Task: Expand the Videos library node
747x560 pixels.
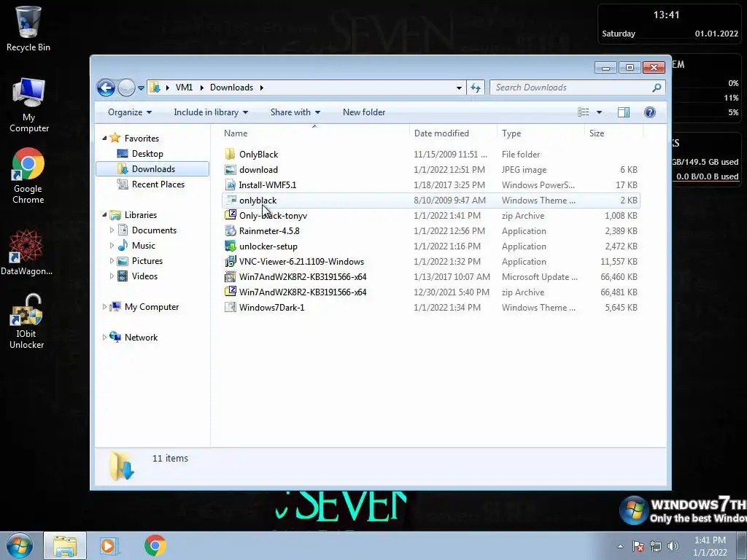Action: (112, 276)
